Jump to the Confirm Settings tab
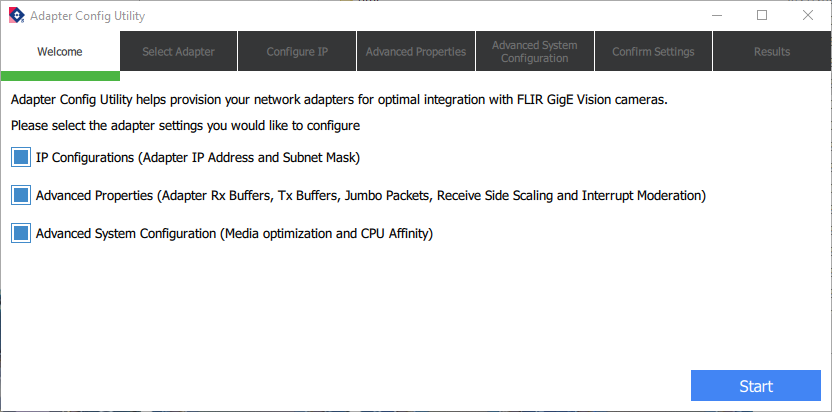This screenshot has height=412, width=832. coord(654,52)
